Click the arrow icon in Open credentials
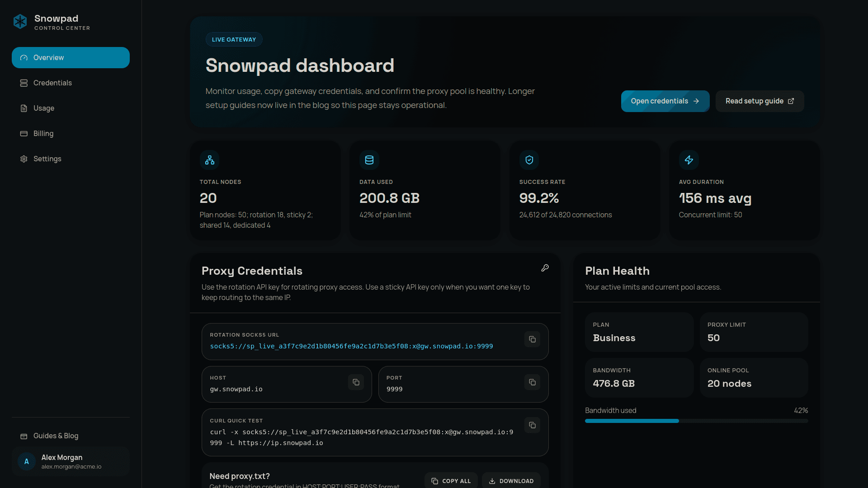Screen dimensions: 868x488 pyautogui.click(x=696, y=101)
